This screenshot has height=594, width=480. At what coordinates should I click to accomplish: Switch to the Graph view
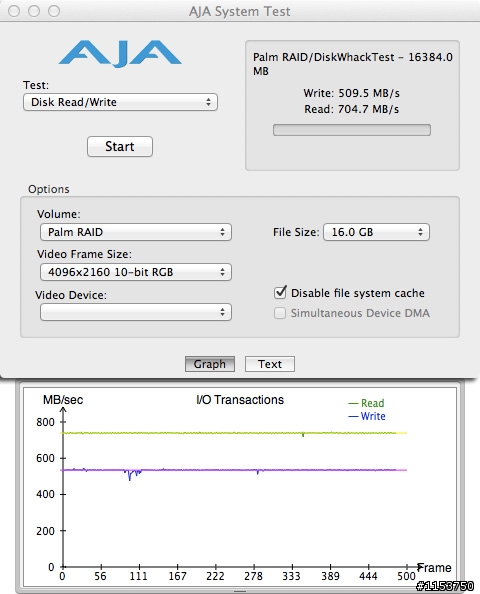pyautogui.click(x=210, y=364)
